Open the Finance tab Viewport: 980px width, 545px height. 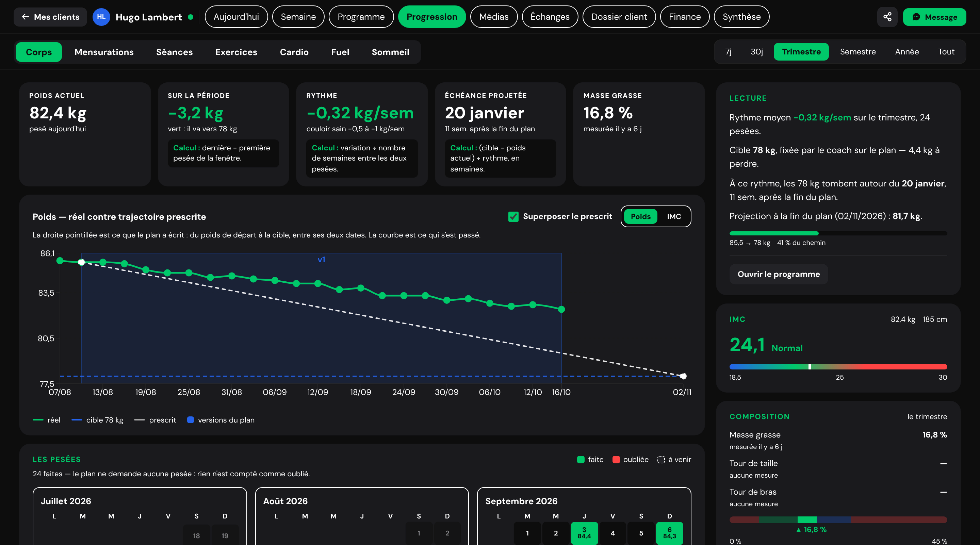coord(685,17)
